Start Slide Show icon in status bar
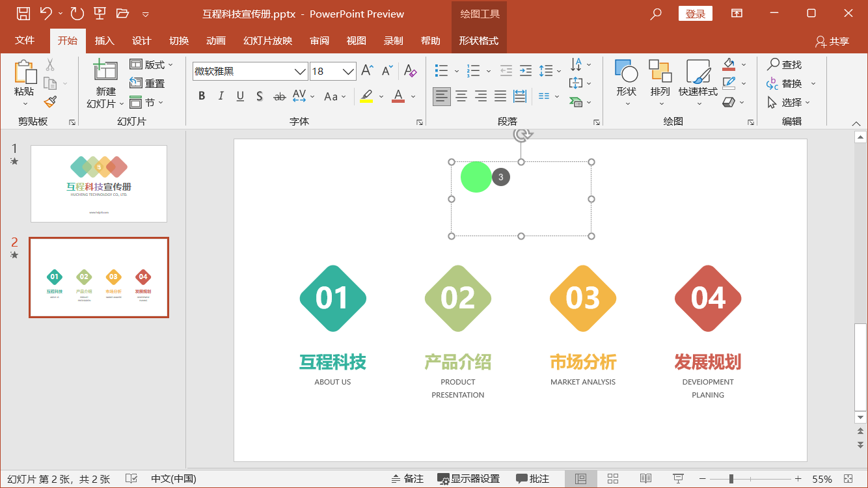 (678, 479)
